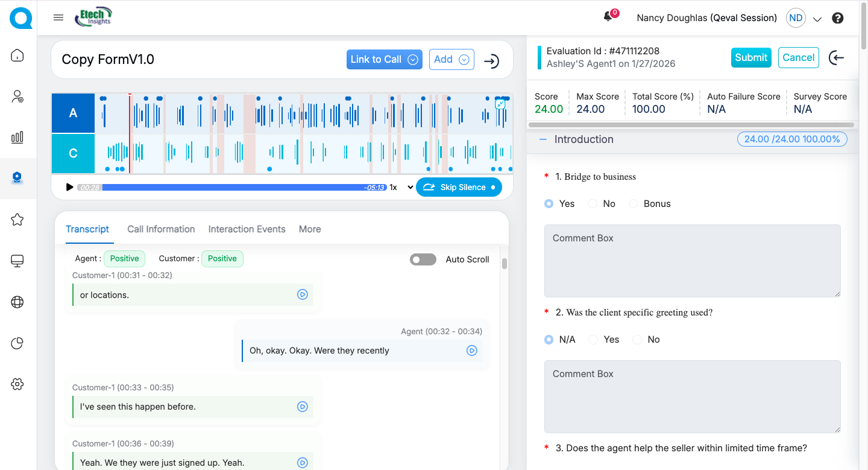Open the home icon in sidebar
The height and width of the screenshot is (470, 868).
tap(17, 56)
